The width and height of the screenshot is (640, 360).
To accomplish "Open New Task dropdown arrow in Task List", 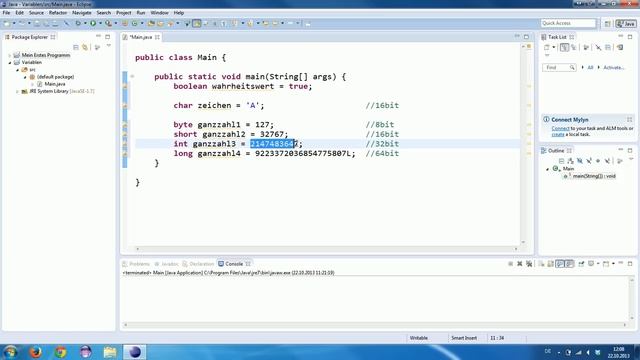I will coord(553,47).
